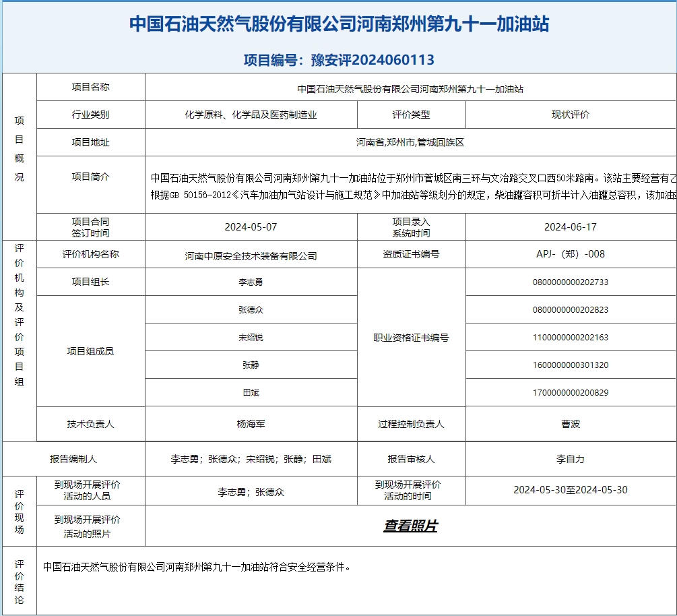677x616 pixels.
Task: Click the description line starting 根据GB 50156-2012
Action: pos(413,195)
